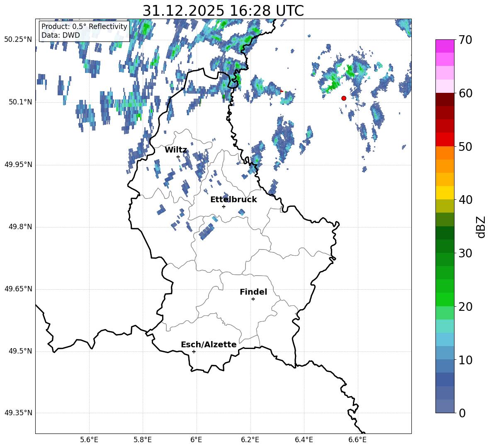Click the red circle marker on the map
The image size is (491, 448).
pos(343,98)
